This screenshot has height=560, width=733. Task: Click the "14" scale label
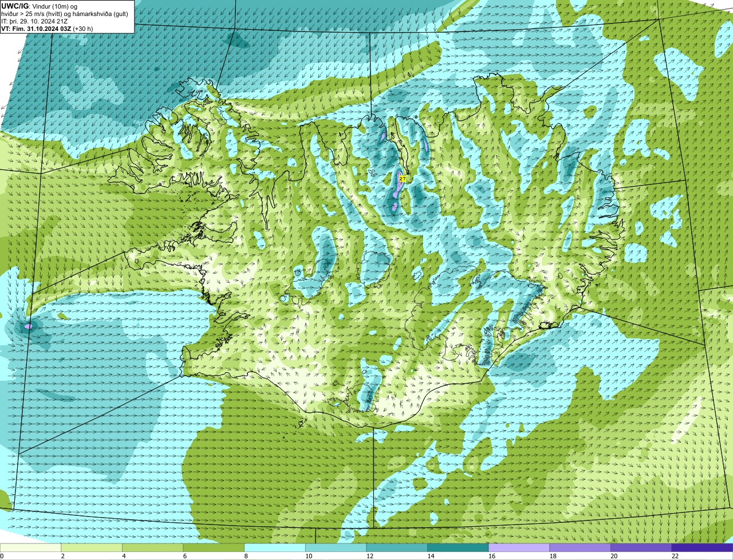431,556
